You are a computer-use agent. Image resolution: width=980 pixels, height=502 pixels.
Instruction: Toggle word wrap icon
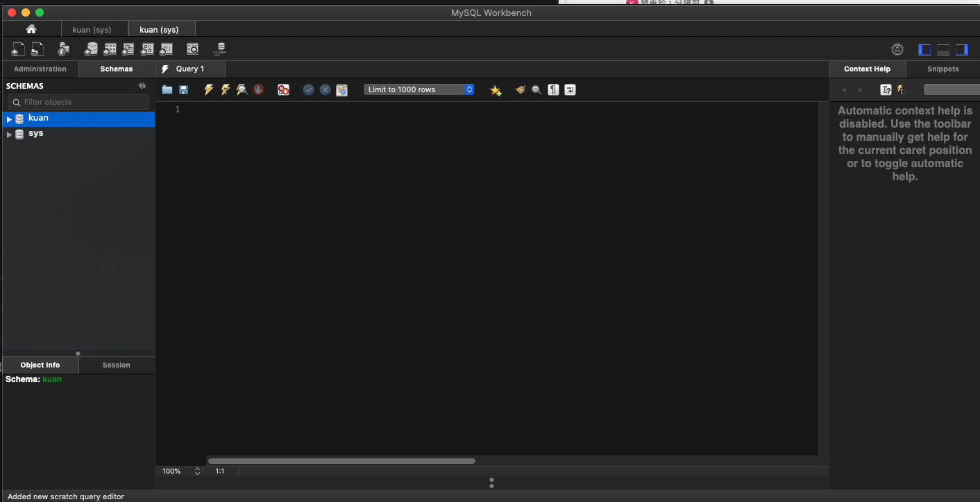click(570, 89)
